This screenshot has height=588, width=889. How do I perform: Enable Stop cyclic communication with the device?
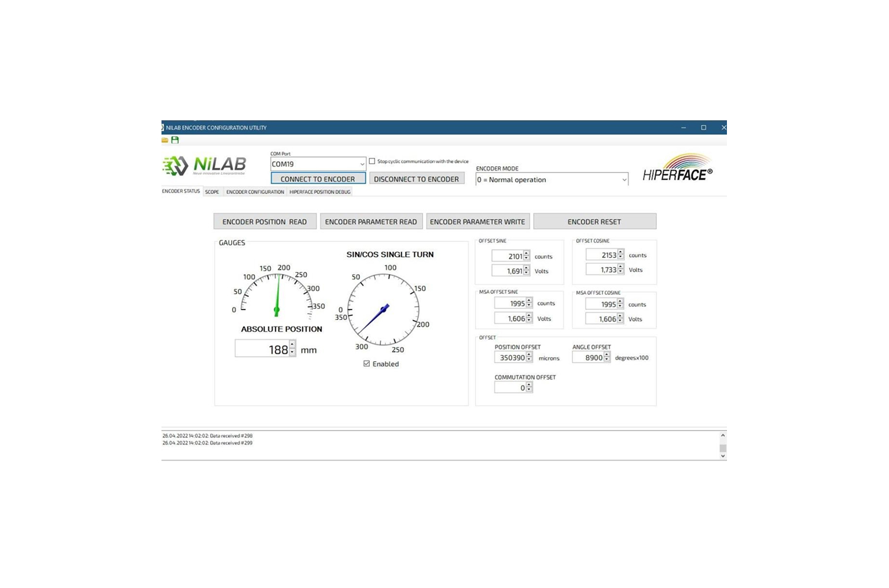tap(372, 161)
